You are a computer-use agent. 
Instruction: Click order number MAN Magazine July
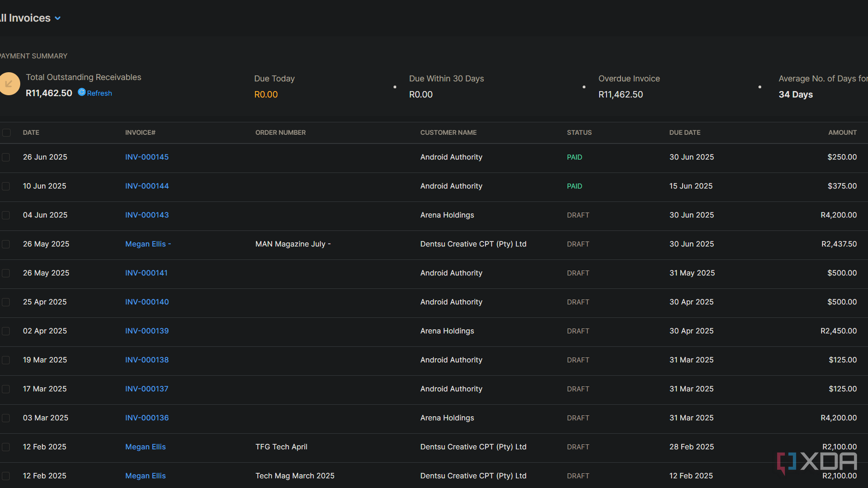[x=293, y=244]
